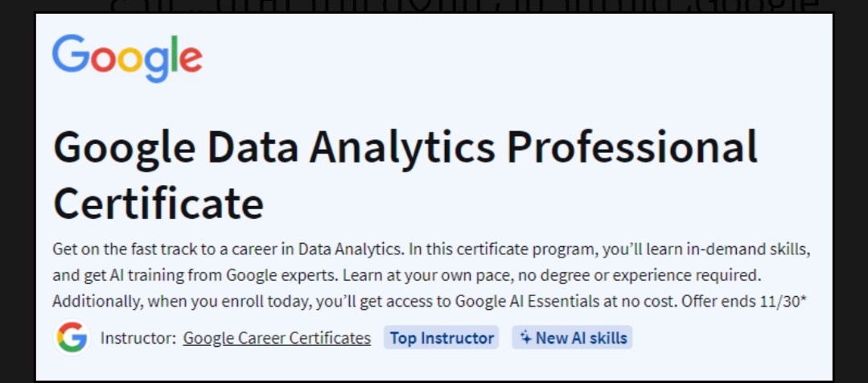
Task: Click the red letter e of Google logo
Action: click(191, 59)
